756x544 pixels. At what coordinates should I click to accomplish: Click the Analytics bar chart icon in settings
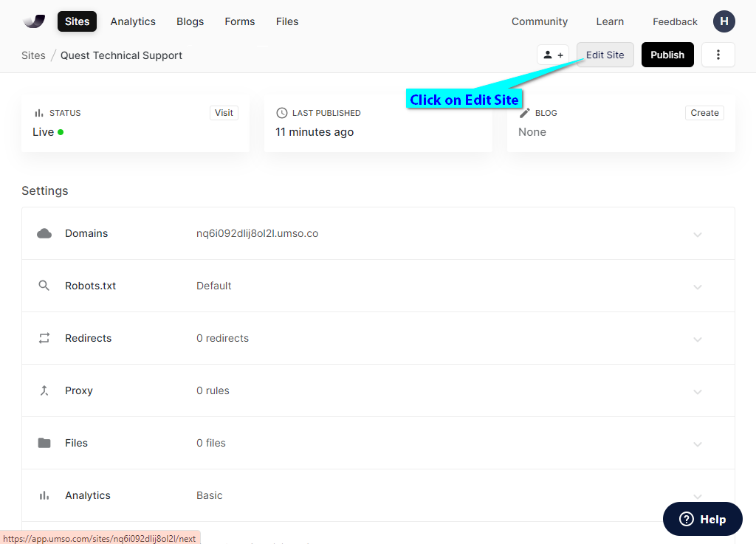(x=44, y=495)
